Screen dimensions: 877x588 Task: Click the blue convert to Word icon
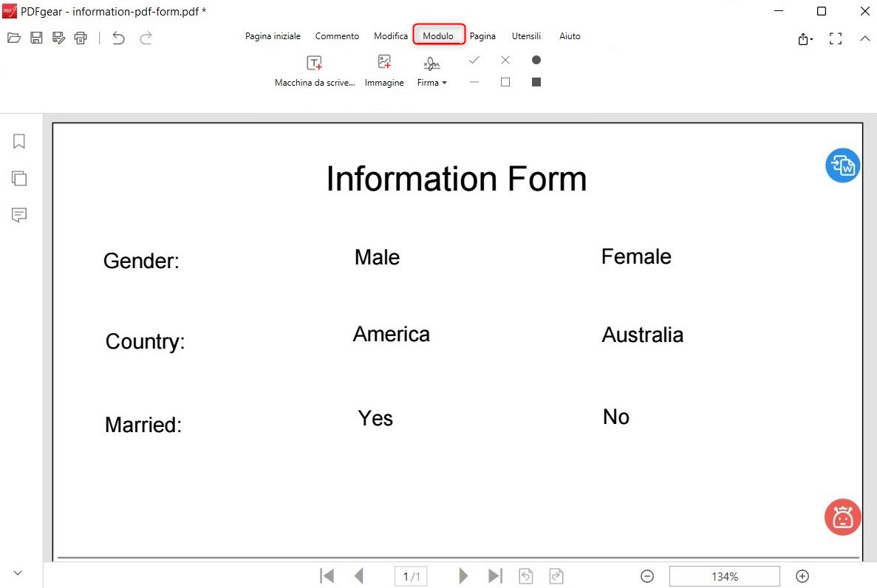tap(842, 165)
